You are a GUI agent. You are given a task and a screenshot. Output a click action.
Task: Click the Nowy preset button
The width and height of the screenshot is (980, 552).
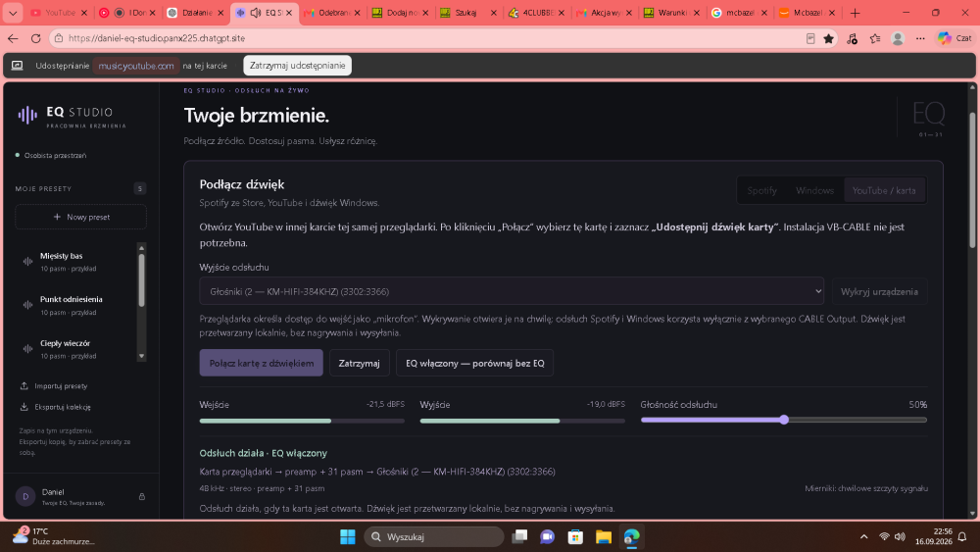pyautogui.click(x=81, y=217)
